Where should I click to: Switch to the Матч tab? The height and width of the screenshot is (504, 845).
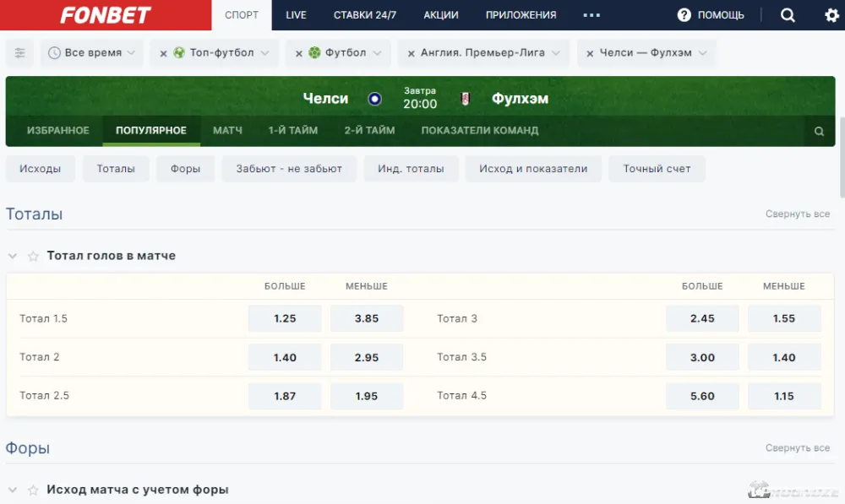[227, 130]
